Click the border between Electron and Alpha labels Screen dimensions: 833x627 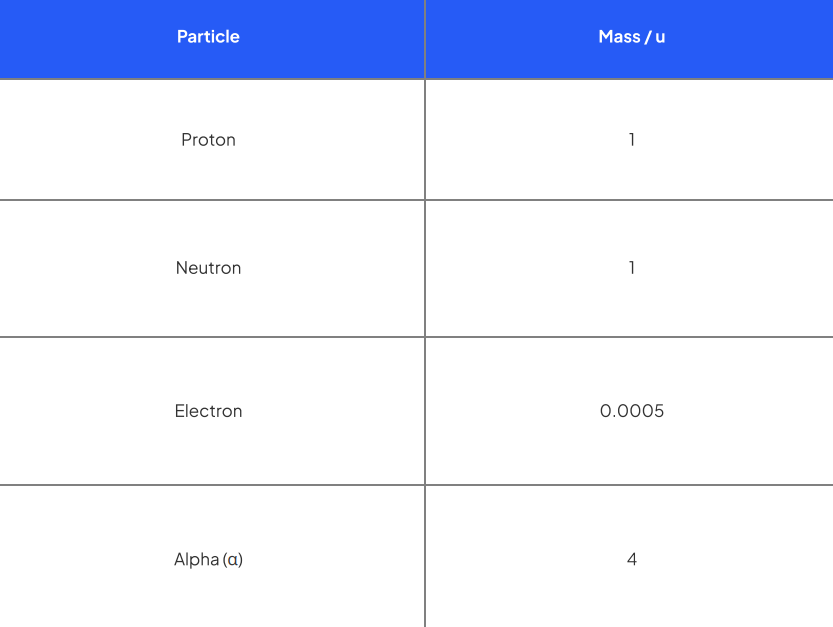click(208, 485)
